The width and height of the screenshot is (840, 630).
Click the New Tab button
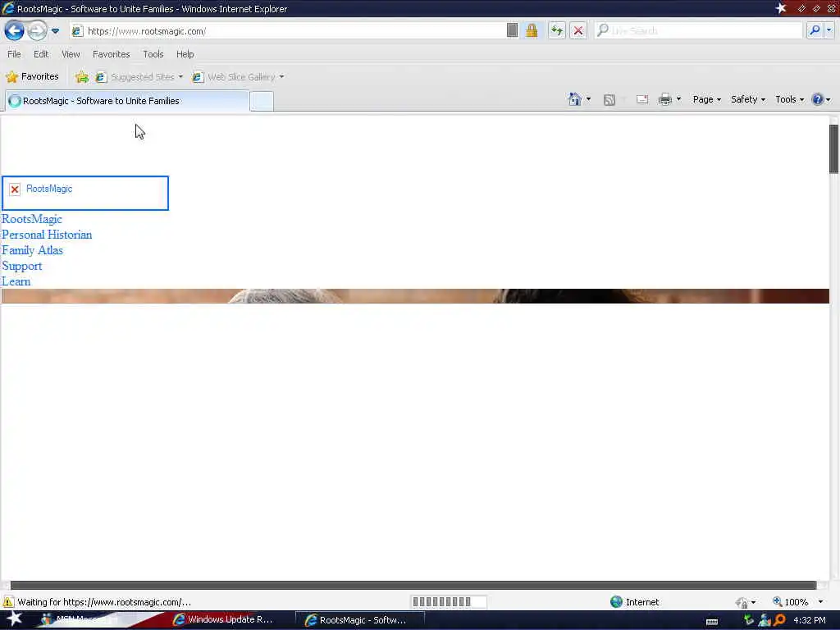(262, 101)
